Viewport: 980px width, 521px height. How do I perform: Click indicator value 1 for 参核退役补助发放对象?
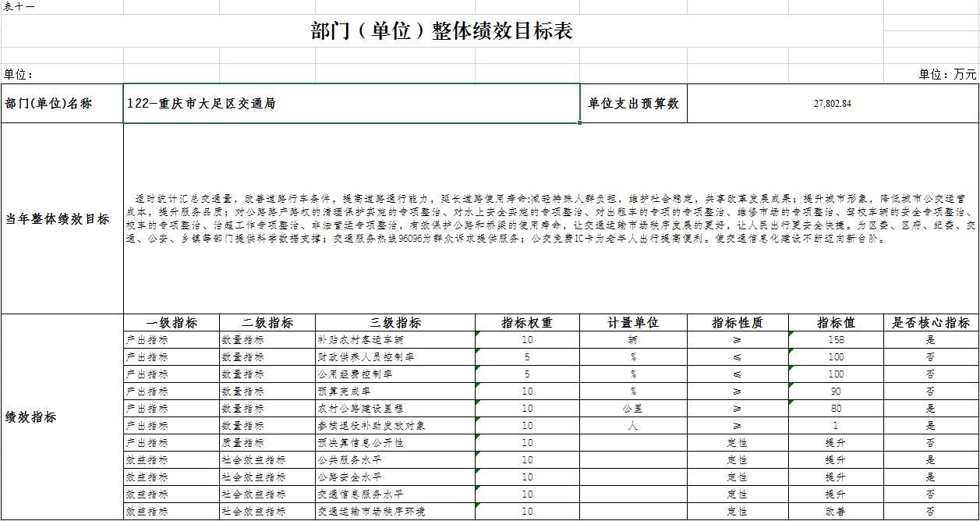(836, 426)
